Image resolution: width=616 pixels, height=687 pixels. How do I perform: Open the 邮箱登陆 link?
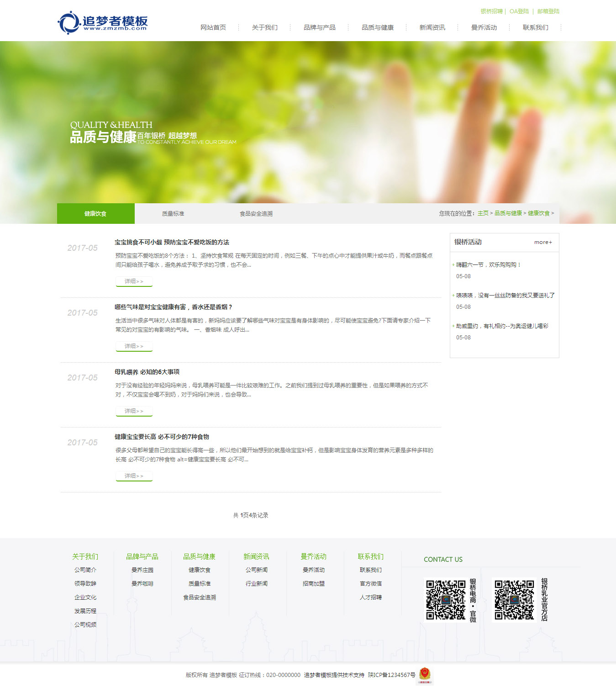point(548,11)
